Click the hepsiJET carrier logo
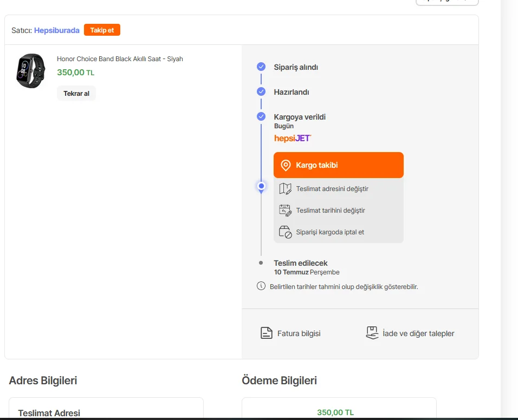Viewport: 518px width, 420px height. (293, 138)
